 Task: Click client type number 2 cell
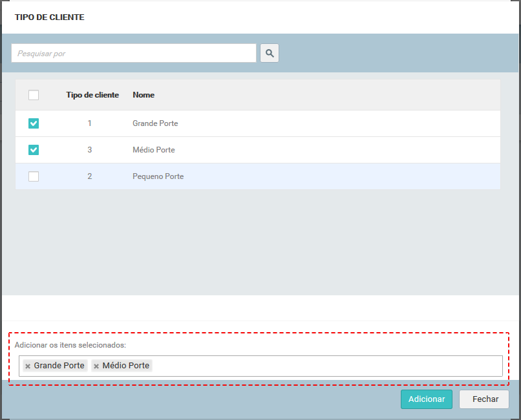pyautogui.click(x=90, y=176)
